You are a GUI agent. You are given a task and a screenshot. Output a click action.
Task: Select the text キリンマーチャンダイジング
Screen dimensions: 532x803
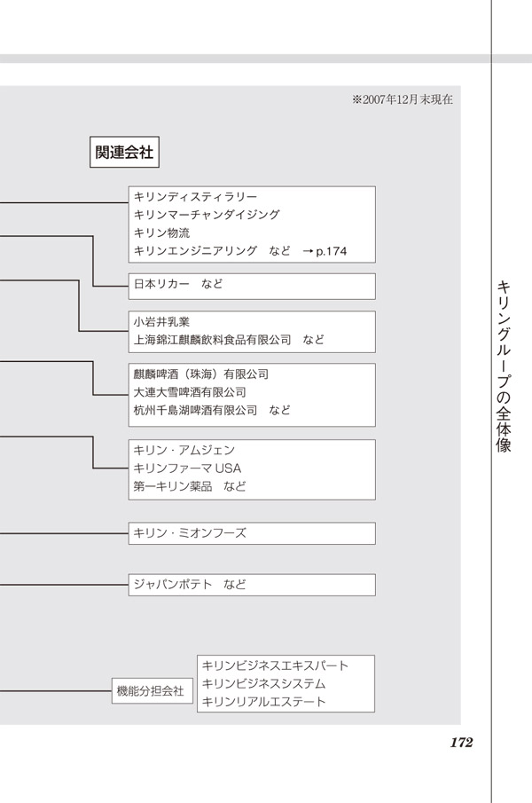(x=207, y=215)
